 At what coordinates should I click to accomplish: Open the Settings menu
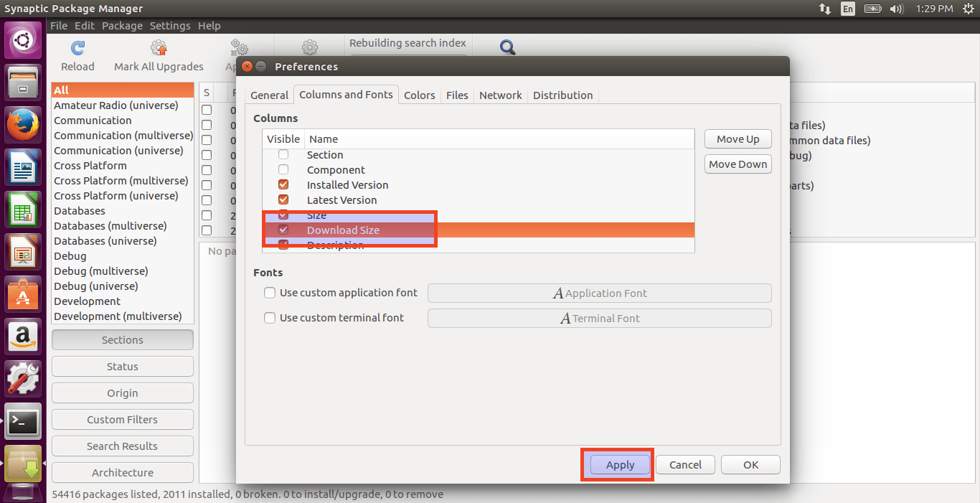tap(169, 25)
